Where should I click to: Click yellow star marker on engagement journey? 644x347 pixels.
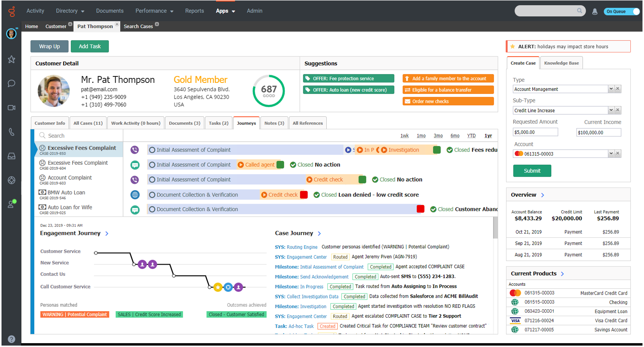coord(217,287)
